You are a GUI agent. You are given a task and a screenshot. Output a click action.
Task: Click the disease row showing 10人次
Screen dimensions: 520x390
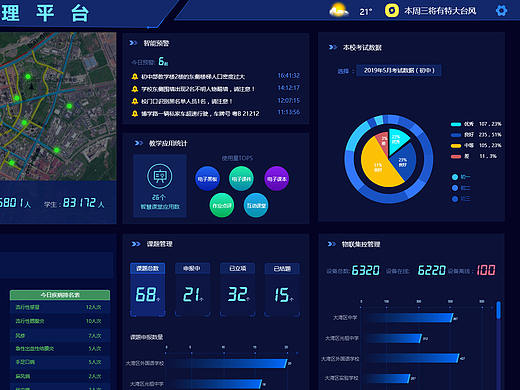coord(60,321)
